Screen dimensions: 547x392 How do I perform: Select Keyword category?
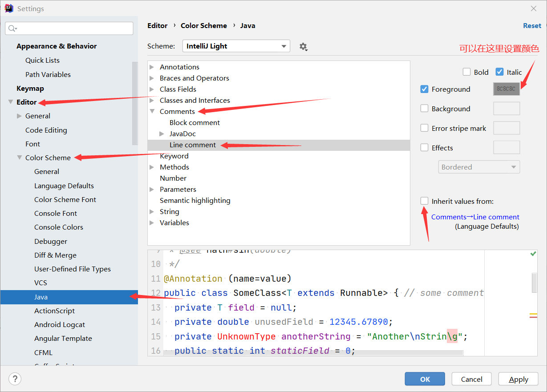174,156
